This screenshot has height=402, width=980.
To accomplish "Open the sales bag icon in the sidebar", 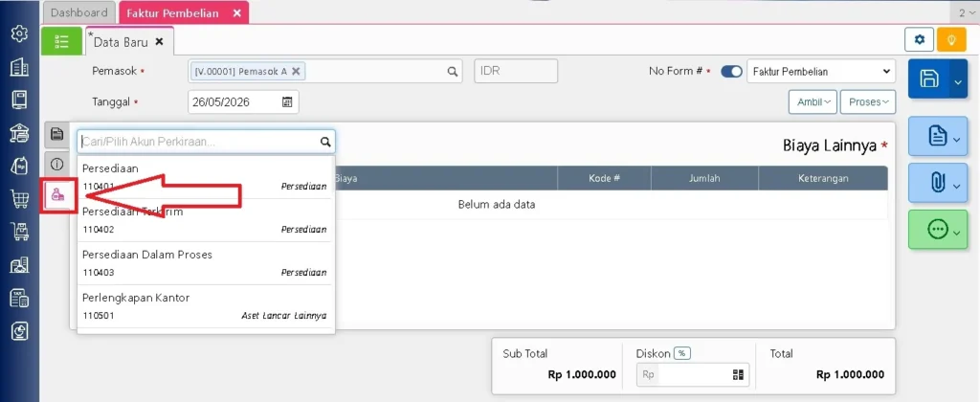I will [19, 165].
